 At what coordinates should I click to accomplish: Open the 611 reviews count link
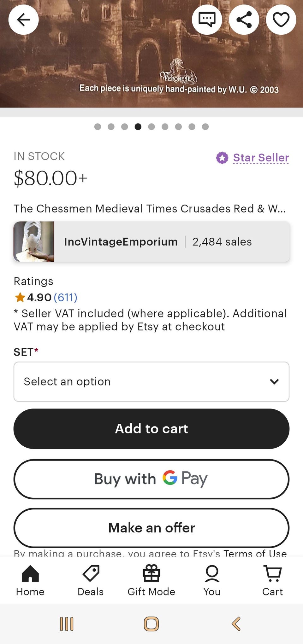tap(65, 297)
